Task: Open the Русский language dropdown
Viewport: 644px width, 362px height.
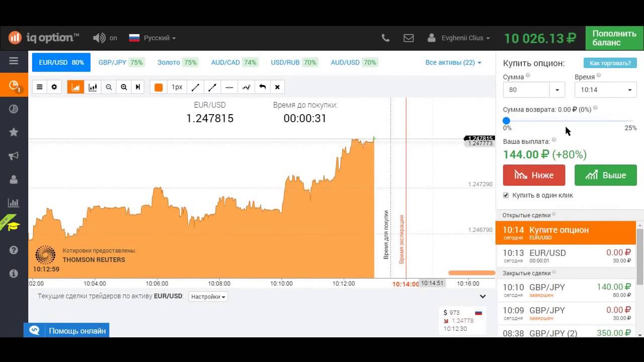Action: pyautogui.click(x=152, y=38)
